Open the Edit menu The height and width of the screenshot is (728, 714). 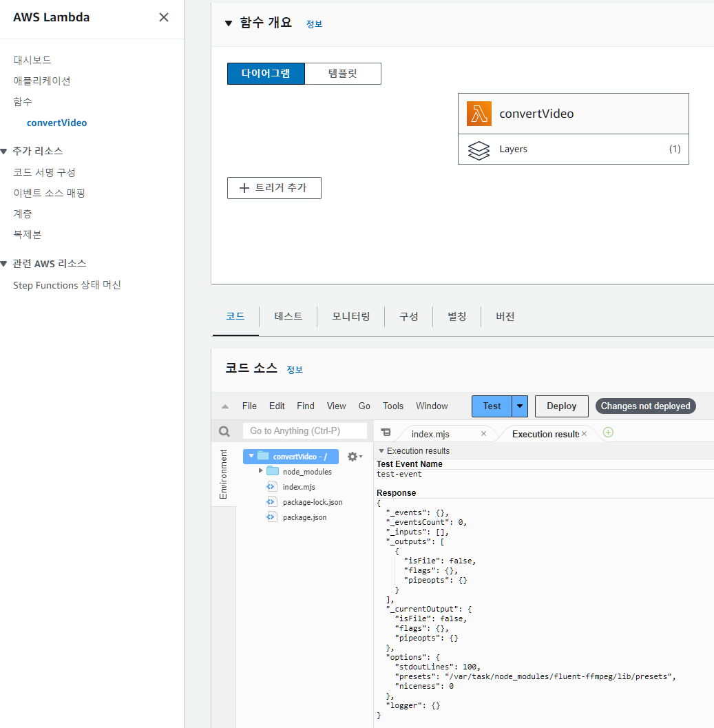[x=277, y=406]
